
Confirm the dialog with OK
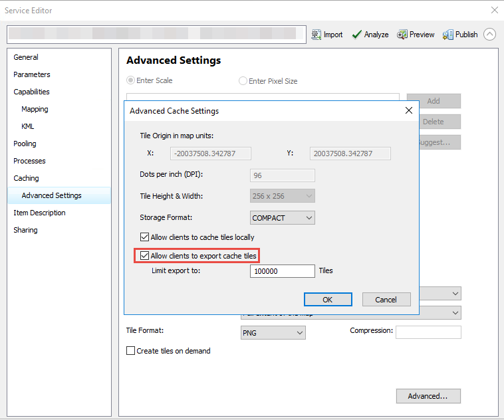[327, 300]
